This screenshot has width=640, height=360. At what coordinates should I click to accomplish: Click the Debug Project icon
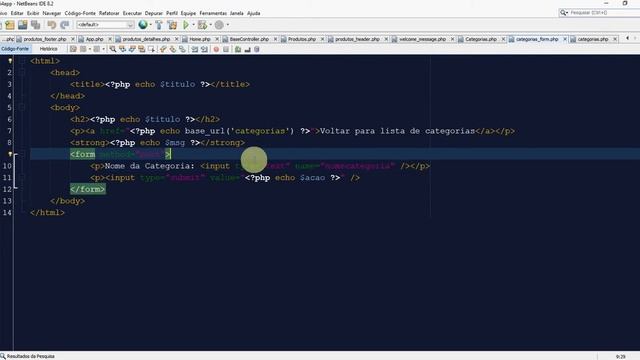coord(202,25)
